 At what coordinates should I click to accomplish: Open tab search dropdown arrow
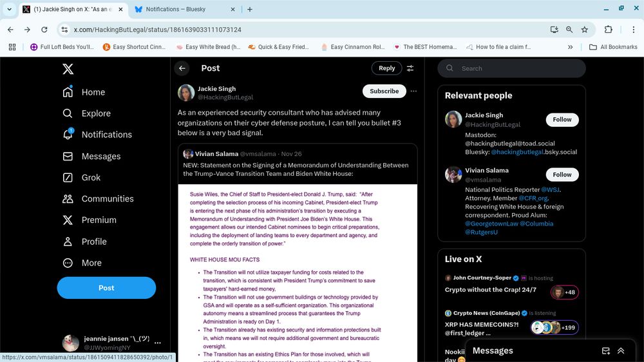[9, 9]
